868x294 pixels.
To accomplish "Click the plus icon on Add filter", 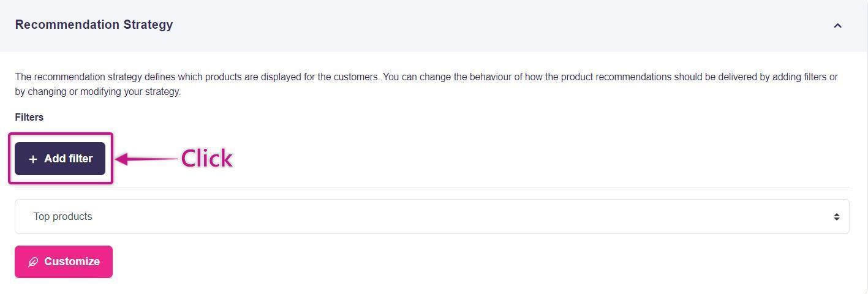I will 33,159.
